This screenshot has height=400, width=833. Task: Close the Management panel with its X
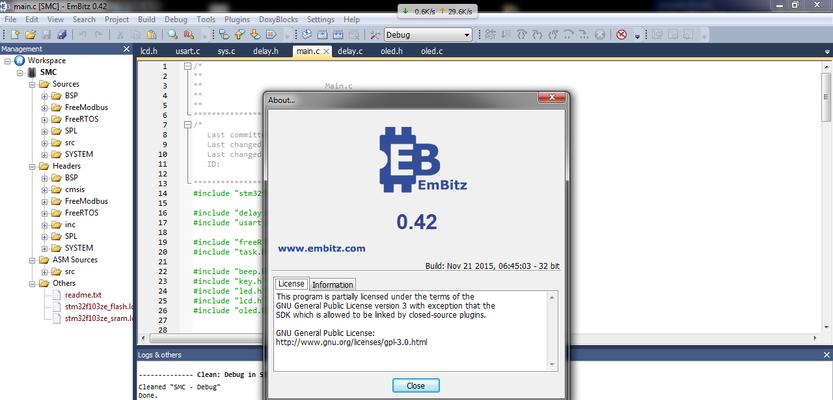tap(126, 49)
